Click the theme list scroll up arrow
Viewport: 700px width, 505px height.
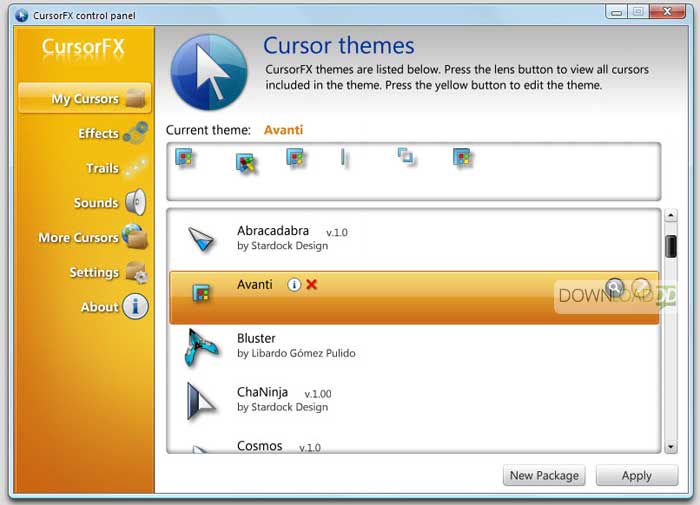pos(671,216)
